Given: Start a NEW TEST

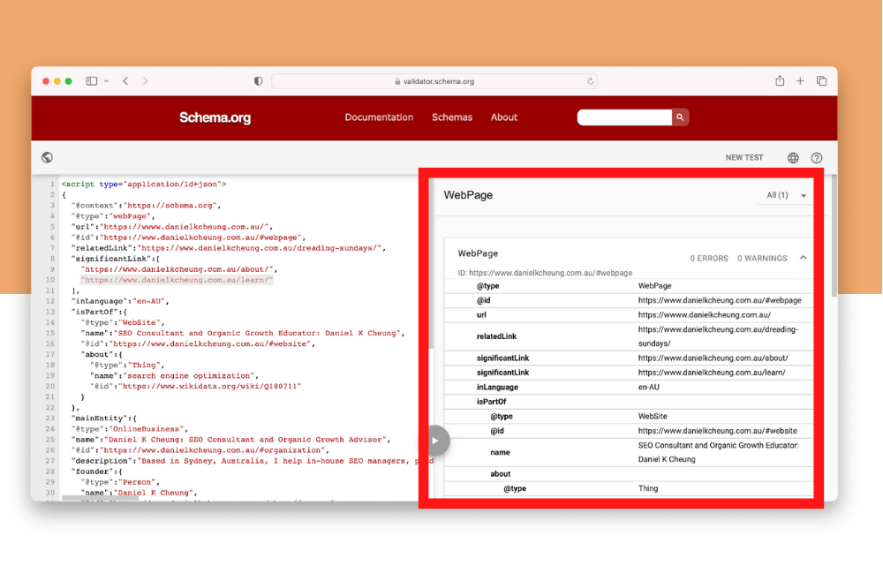Looking at the screenshot, I should (744, 157).
